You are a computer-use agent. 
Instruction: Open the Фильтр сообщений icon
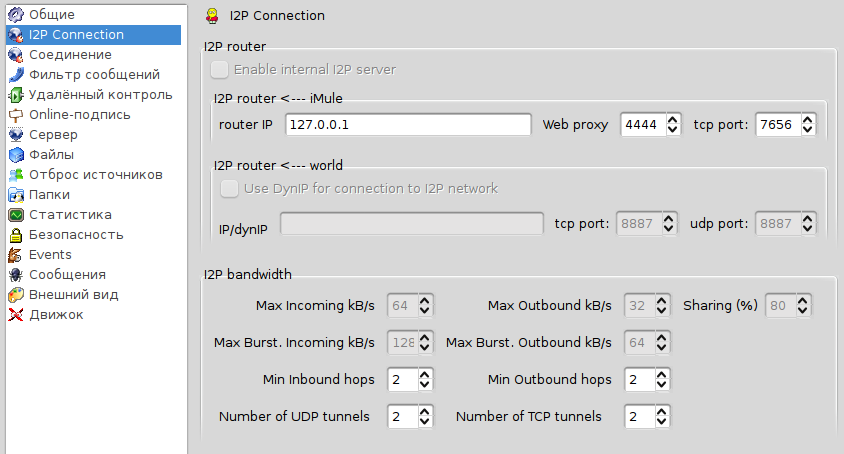pyautogui.click(x=16, y=74)
